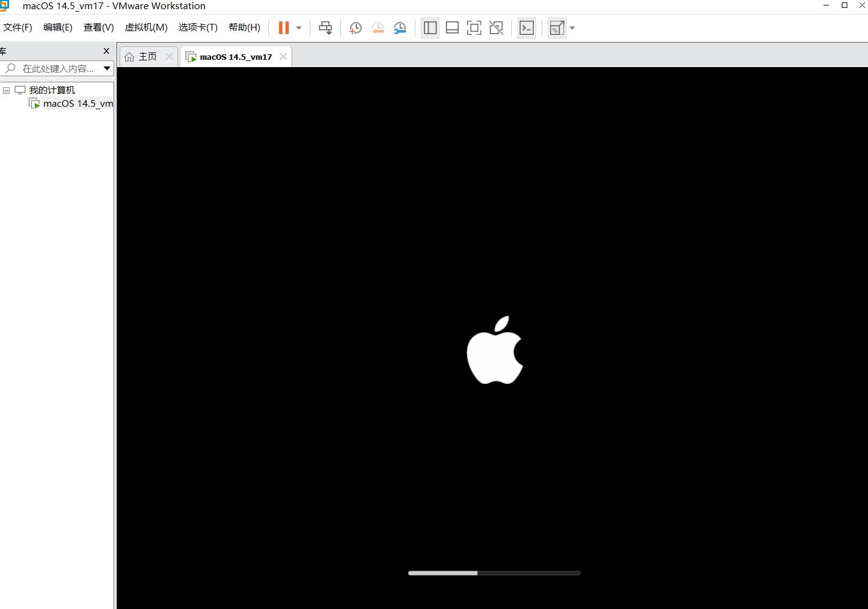Click the macOS boot progress bar
The height and width of the screenshot is (609, 868).
coord(494,573)
